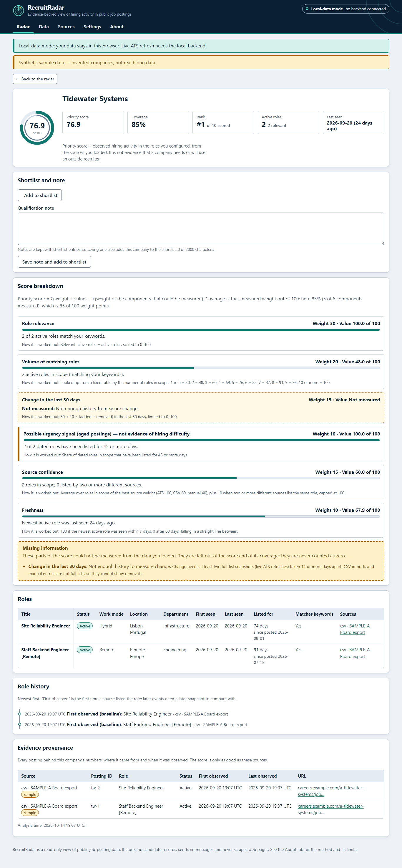Click the Change in the last 30 days card
This screenshot has height=868, width=402.
pyautogui.click(x=201, y=408)
